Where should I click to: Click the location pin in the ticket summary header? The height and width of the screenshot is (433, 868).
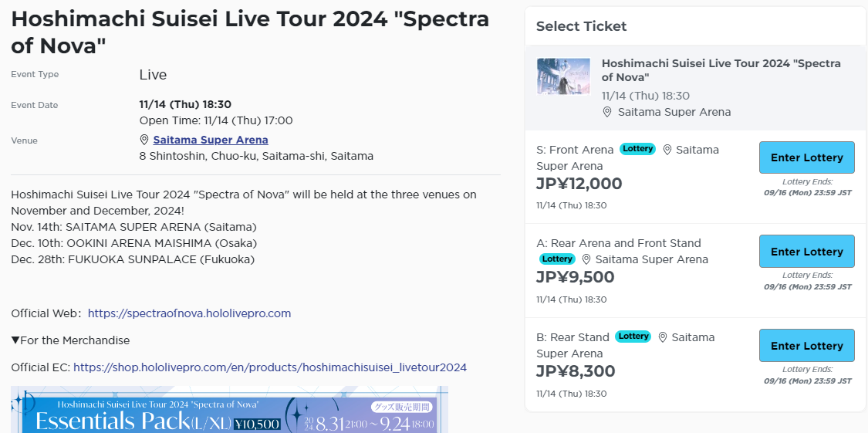pos(607,112)
